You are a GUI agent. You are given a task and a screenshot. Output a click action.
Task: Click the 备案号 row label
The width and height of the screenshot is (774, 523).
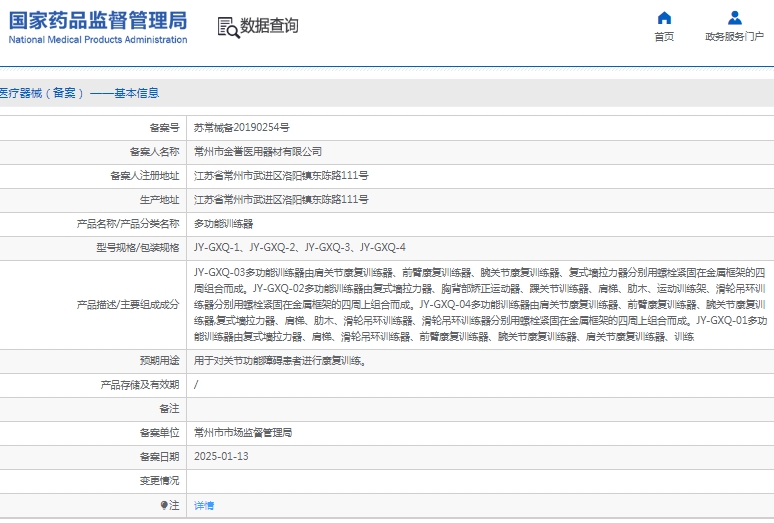pos(164,128)
